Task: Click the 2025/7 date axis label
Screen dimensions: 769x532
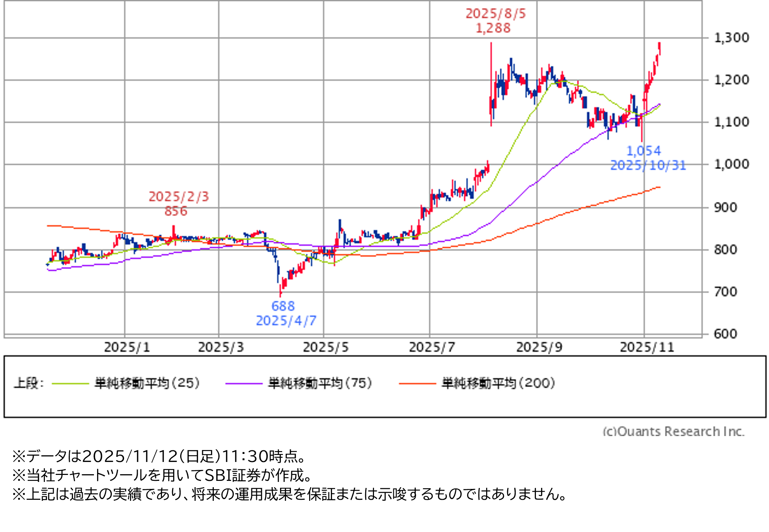Action: 432,347
